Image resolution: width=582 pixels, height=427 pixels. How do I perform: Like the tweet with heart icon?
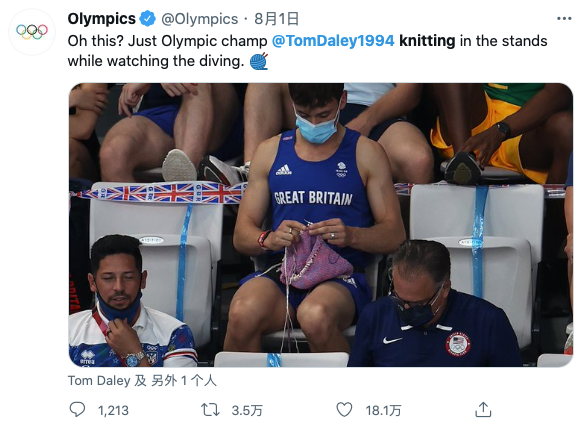(344, 410)
